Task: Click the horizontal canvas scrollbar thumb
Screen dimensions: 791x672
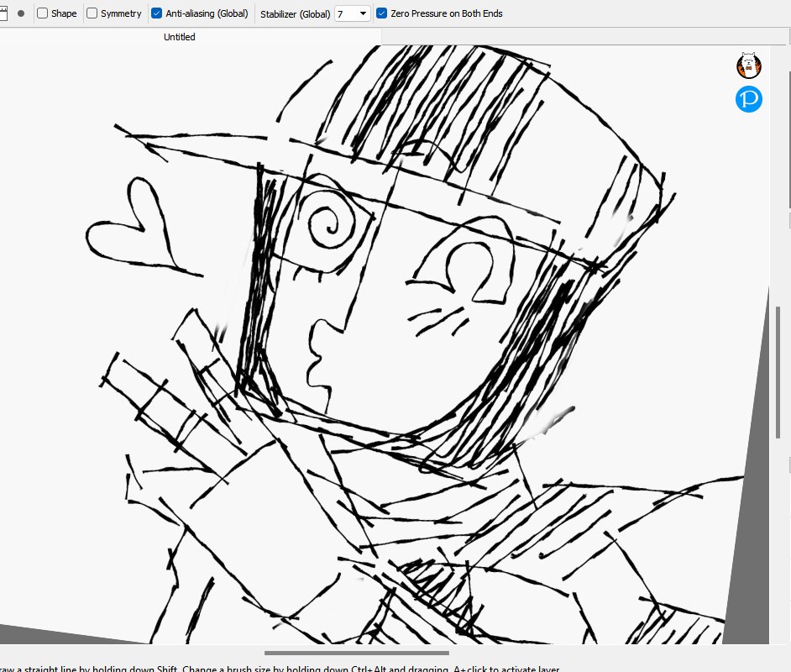Action: tap(357, 653)
